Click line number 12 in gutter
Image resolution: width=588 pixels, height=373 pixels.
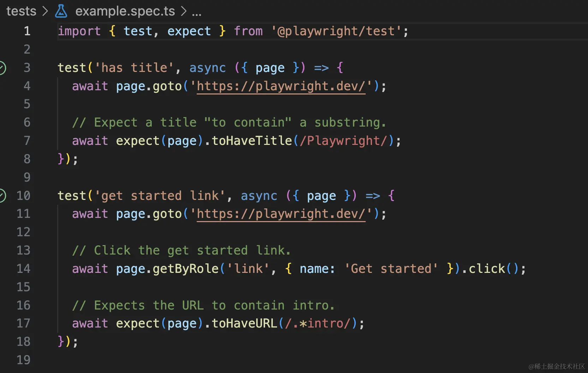[24, 232]
